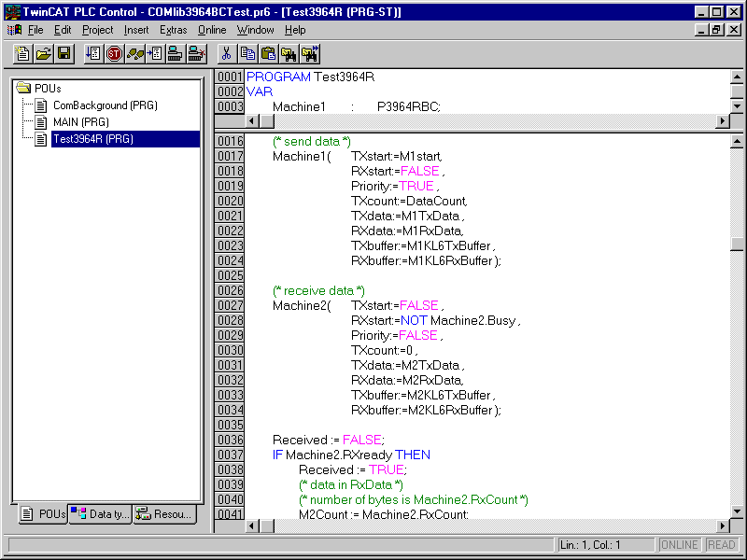Click the "(* receive data *)" comment
The width and height of the screenshot is (747, 560).
point(318,291)
